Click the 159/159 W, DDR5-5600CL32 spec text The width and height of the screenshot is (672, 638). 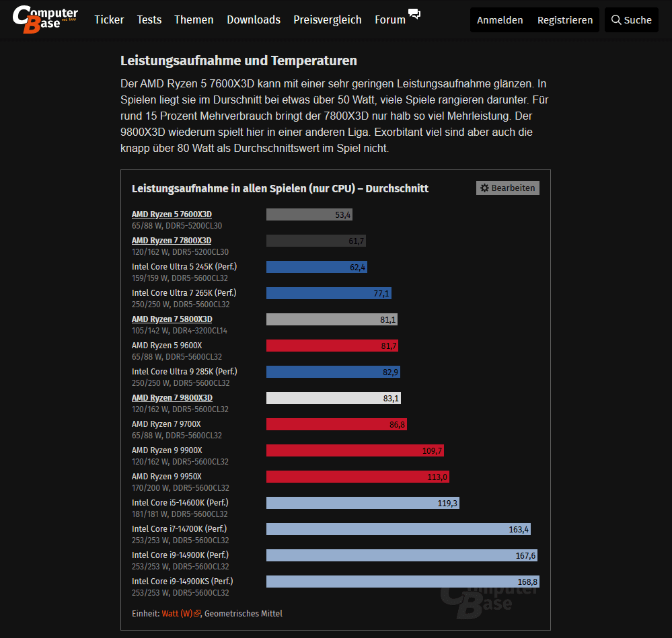pyautogui.click(x=180, y=278)
